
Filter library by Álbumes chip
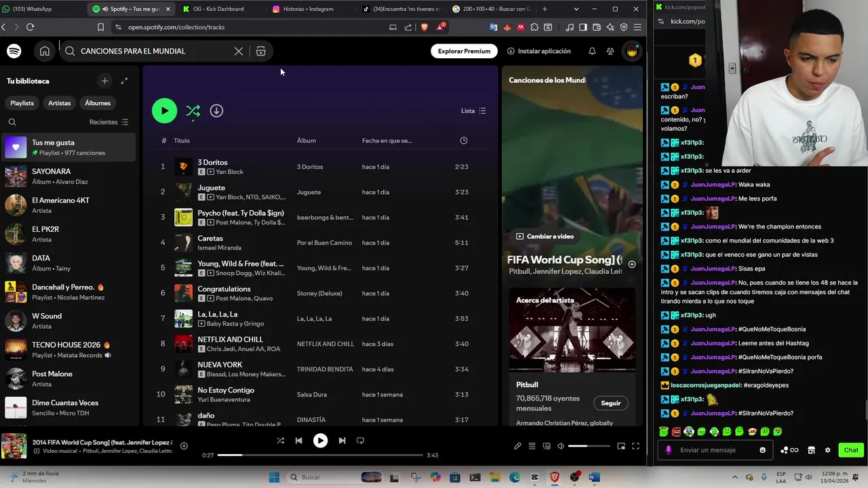coord(98,103)
